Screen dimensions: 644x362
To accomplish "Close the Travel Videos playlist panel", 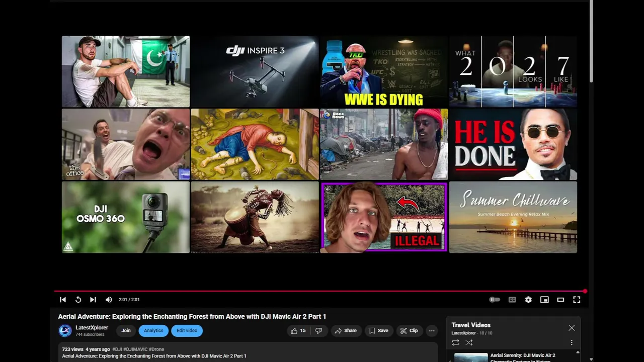I will pos(572,328).
